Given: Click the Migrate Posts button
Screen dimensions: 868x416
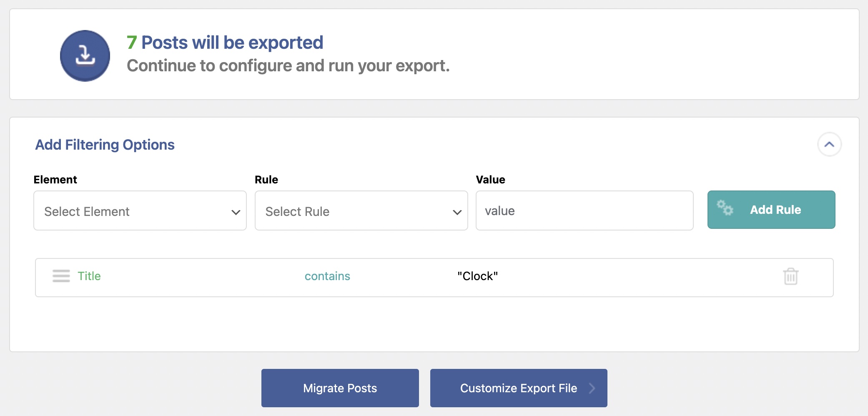Looking at the screenshot, I should (x=340, y=388).
